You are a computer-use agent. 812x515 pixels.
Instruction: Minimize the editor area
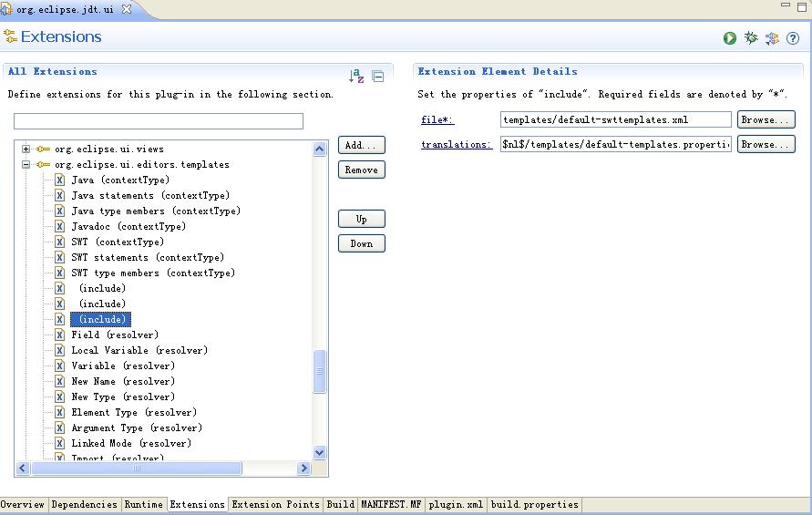(x=786, y=5)
